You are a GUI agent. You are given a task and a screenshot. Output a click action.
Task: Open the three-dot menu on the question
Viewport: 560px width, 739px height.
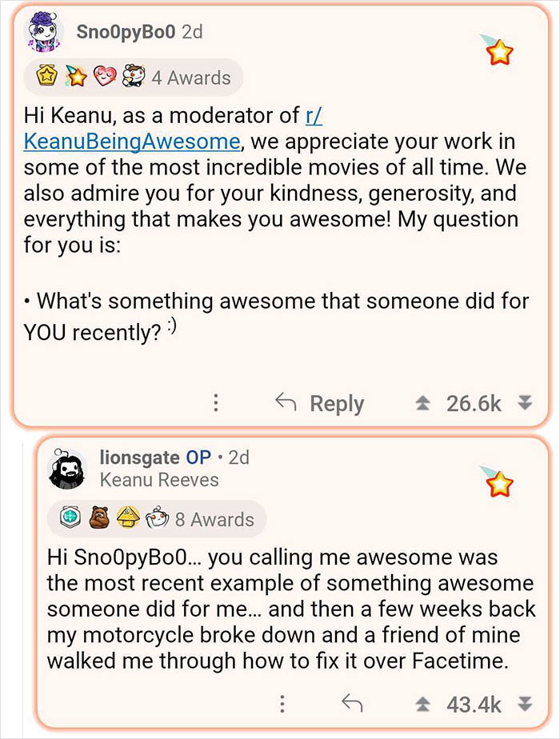(214, 403)
